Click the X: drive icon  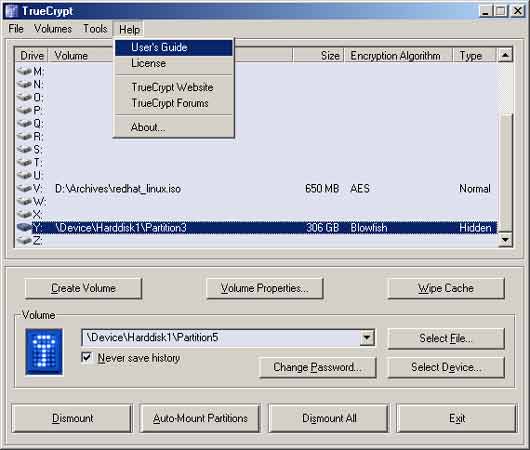point(24,214)
